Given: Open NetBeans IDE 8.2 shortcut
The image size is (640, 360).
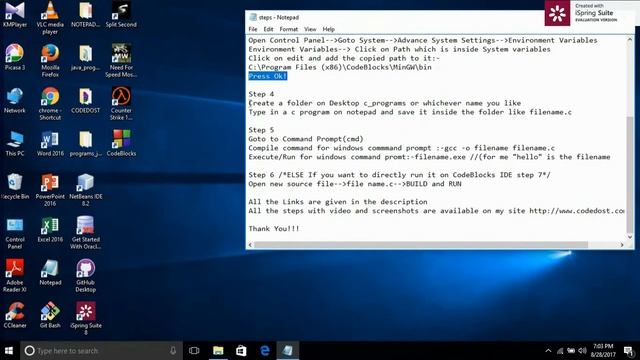Looking at the screenshot, I should coord(85,189).
